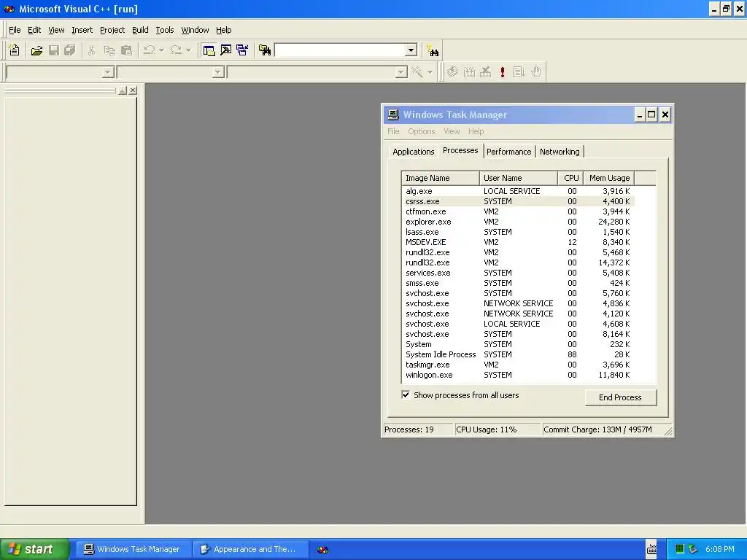Click the Save floppy disk icon
747x560 pixels.
click(54, 50)
